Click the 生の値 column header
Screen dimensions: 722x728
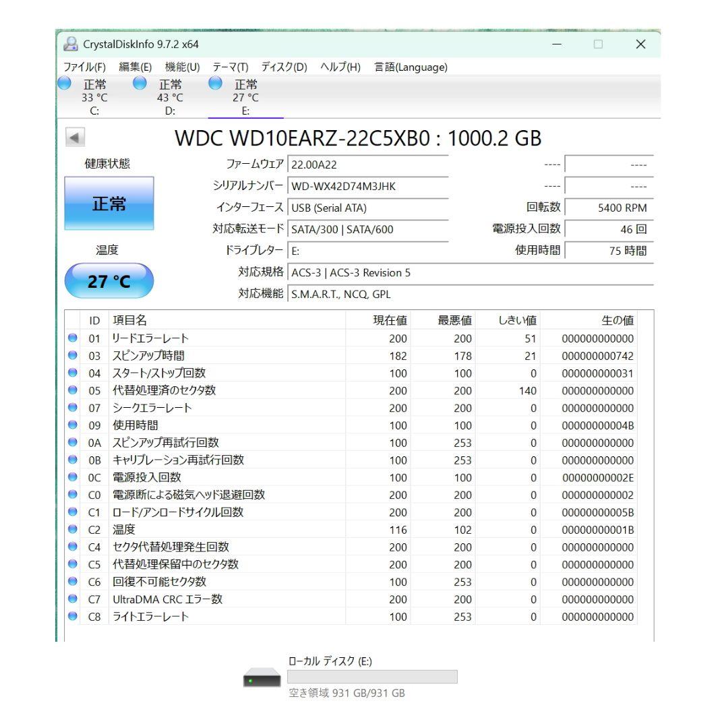(x=589, y=320)
